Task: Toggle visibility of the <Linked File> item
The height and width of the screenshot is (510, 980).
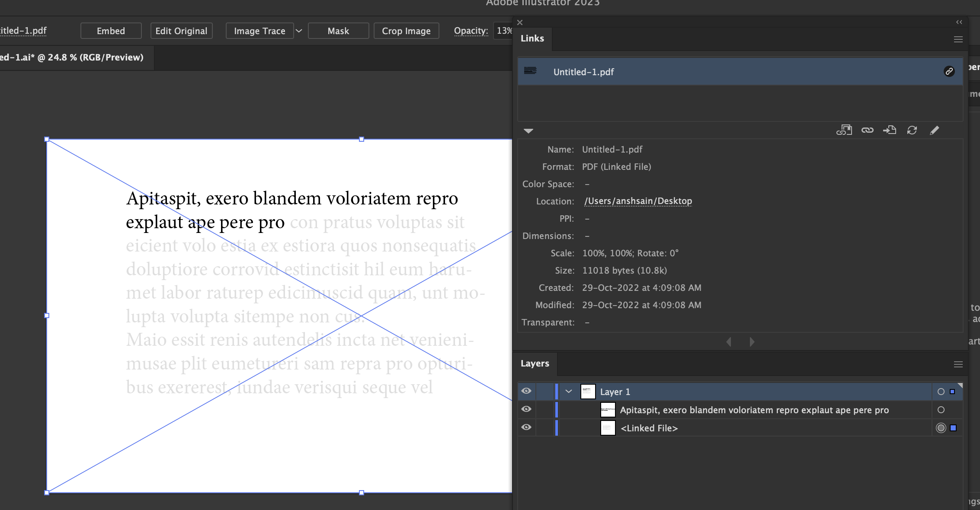Action: coord(526,427)
